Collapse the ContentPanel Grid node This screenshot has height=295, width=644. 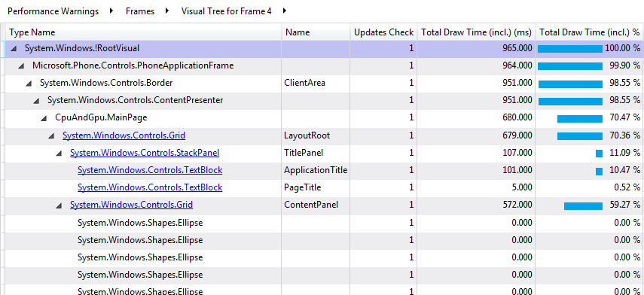tap(59, 205)
